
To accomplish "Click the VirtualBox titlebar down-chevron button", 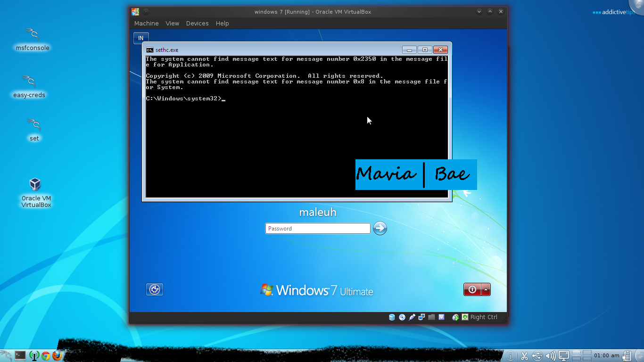I will [x=479, y=11].
